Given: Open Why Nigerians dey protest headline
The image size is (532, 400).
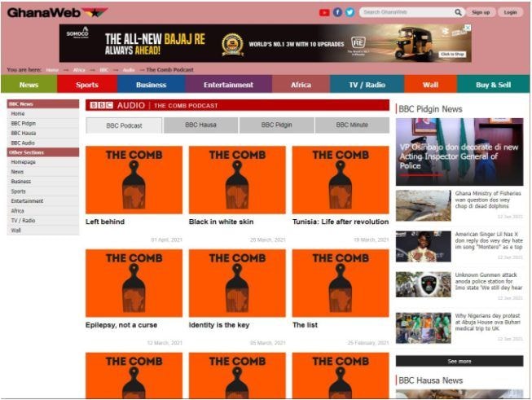Looking at the screenshot, I should pyautogui.click(x=487, y=322).
